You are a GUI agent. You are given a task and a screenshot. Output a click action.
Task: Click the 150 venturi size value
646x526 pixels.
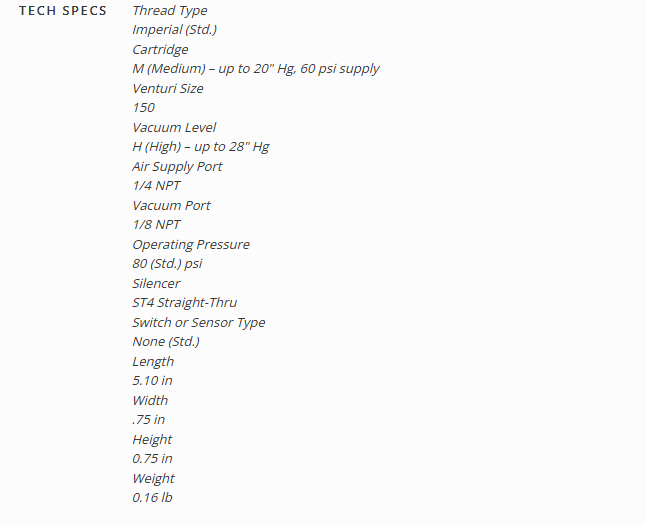click(143, 108)
